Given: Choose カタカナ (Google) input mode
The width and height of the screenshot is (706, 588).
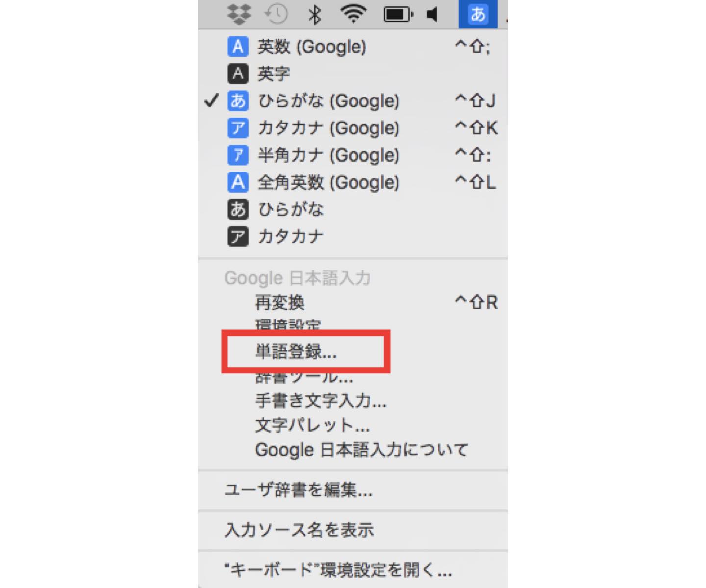Looking at the screenshot, I should [x=353, y=128].
